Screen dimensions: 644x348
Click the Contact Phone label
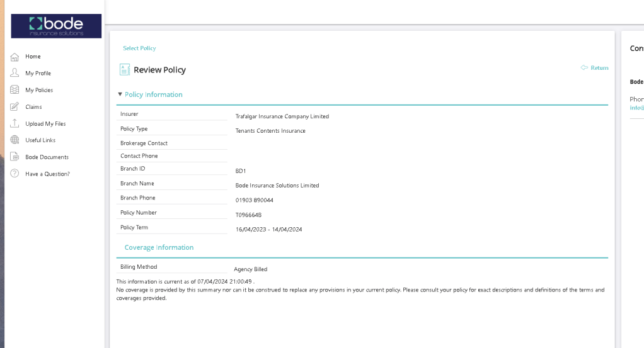139,155
